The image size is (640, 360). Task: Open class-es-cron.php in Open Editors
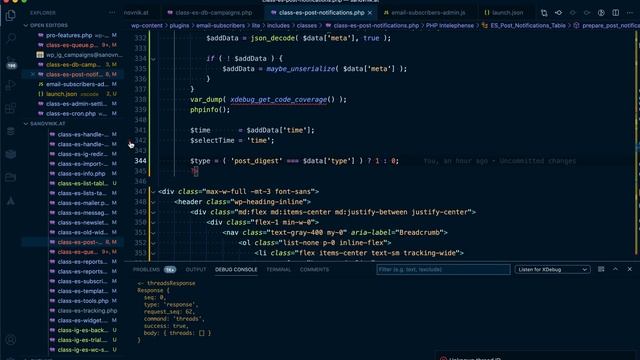click(x=71, y=113)
